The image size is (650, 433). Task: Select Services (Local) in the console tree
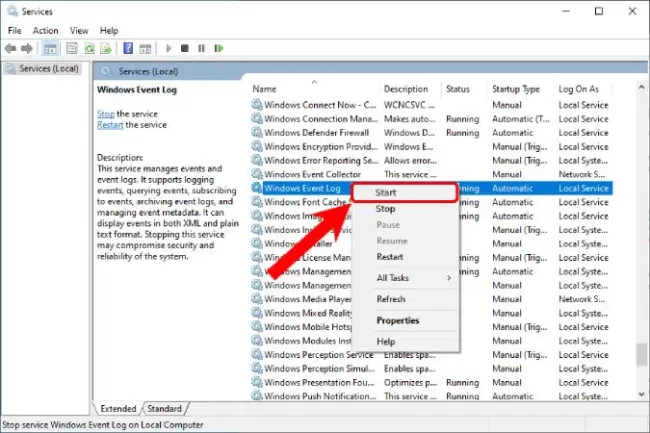tap(43, 68)
